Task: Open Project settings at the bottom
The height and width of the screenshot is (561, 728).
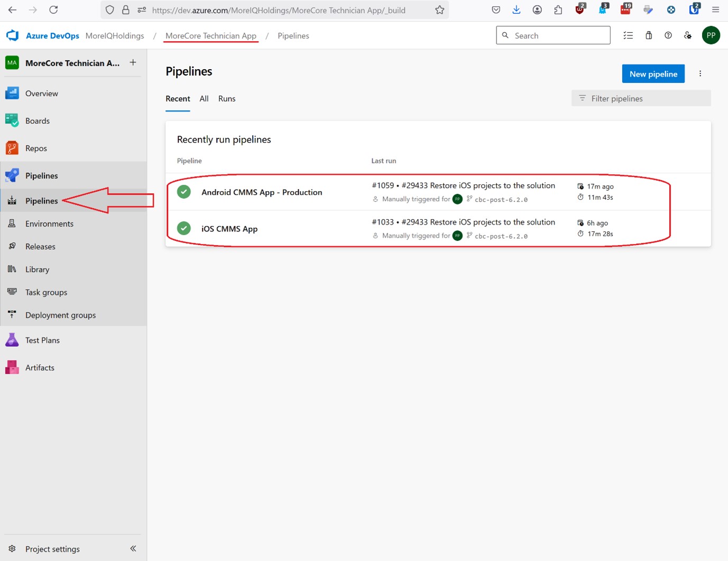Action: tap(52, 549)
